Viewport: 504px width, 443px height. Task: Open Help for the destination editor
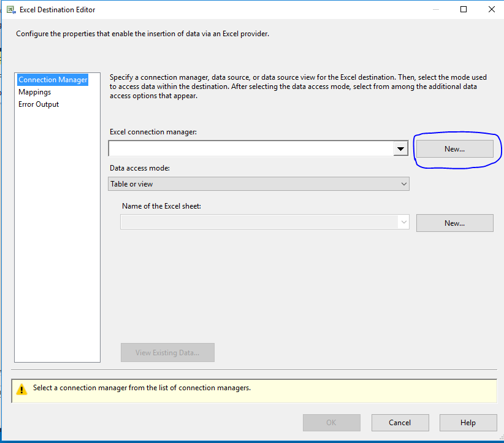coord(468,422)
